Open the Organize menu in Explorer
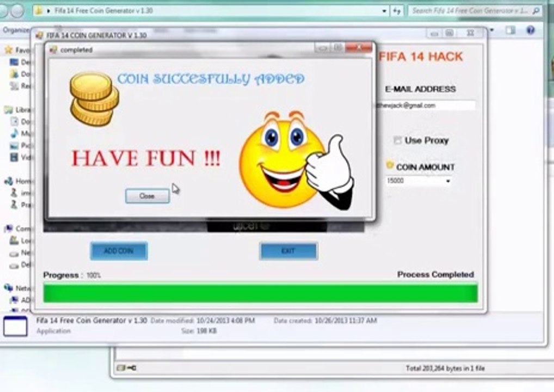Image resolution: width=554 pixels, height=392 pixels. (x=16, y=30)
